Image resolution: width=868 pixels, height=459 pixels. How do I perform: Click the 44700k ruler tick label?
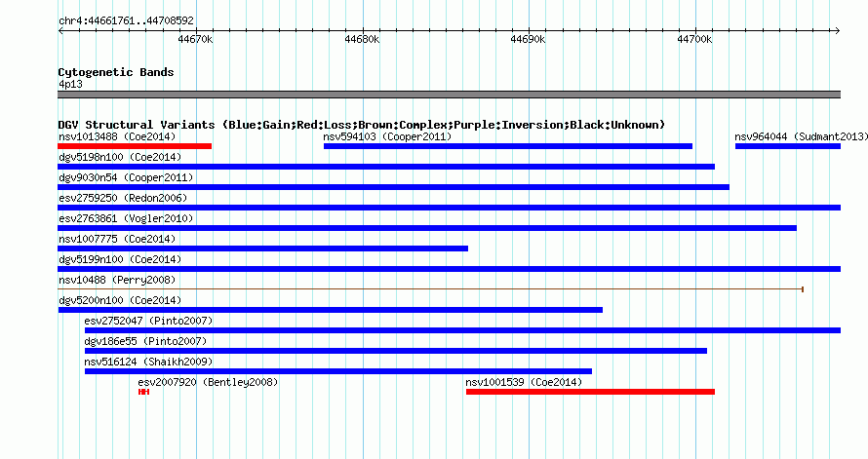694,40
